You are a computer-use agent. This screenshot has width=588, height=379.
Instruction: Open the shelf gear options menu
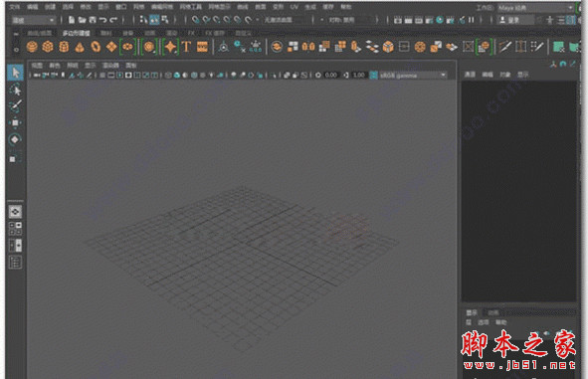pos(16,49)
